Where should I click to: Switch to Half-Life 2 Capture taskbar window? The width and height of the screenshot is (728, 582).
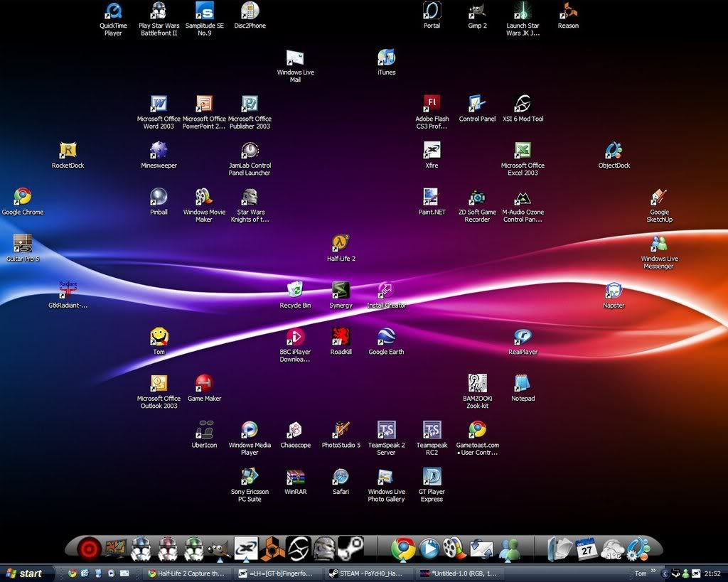pyautogui.click(x=187, y=573)
